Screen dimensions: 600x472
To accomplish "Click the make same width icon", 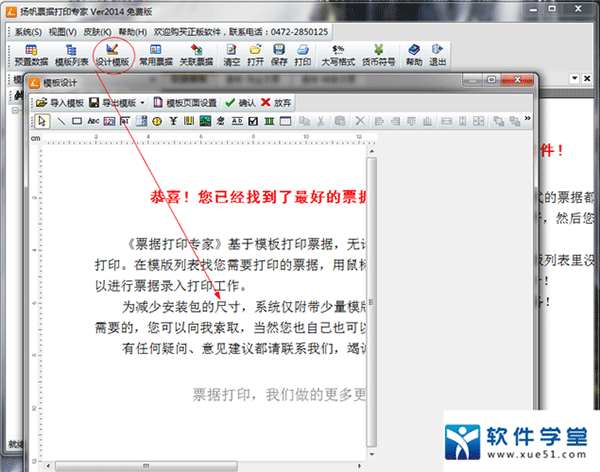I will pos(446,121).
